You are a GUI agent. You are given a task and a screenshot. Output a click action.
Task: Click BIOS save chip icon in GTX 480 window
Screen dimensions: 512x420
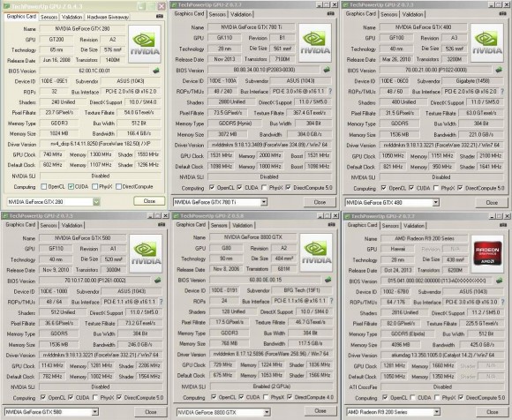coord(499,70)
